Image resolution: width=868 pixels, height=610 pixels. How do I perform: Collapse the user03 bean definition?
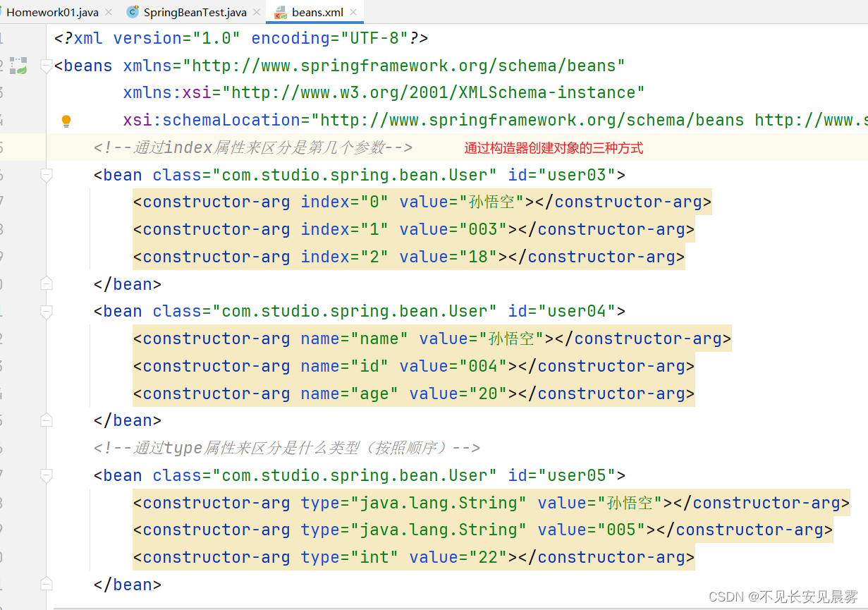pyautogui.click(x=46, y=174)
